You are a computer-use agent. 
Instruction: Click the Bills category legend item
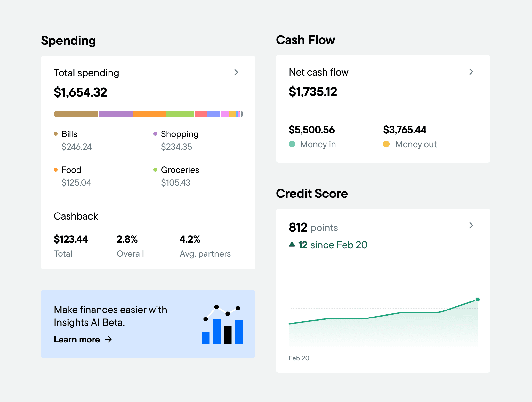click(69, 134)
